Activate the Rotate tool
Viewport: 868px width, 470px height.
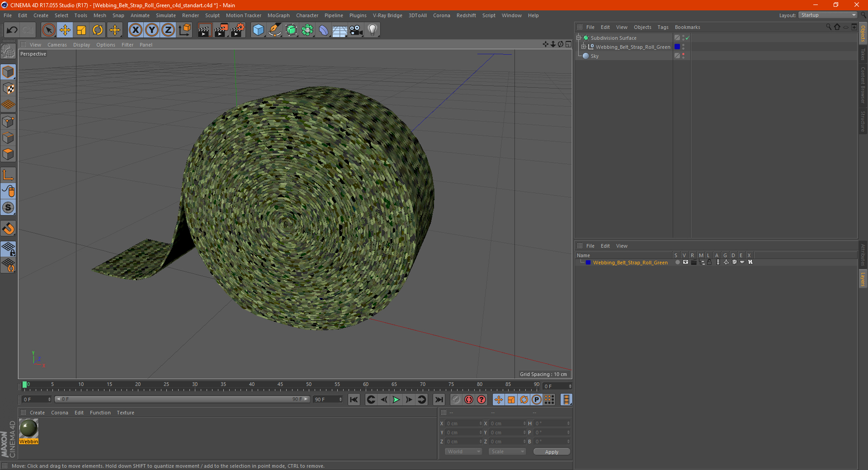click(98, 30)
